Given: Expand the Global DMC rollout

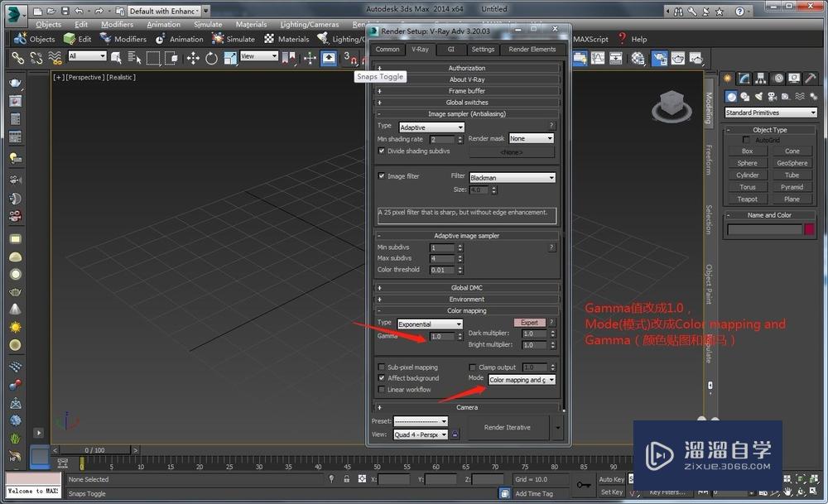Looking at the screenshot, I should [x=467, y=288].
